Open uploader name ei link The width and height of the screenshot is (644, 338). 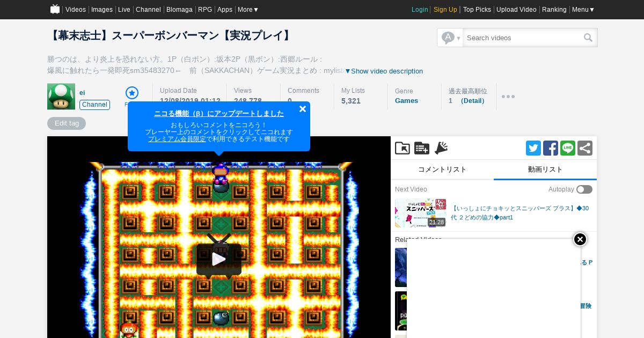(82, 93)
